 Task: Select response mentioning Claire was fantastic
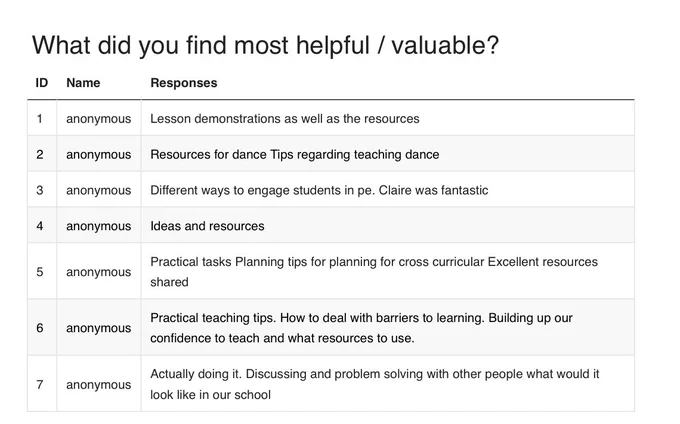coord(319,190)
